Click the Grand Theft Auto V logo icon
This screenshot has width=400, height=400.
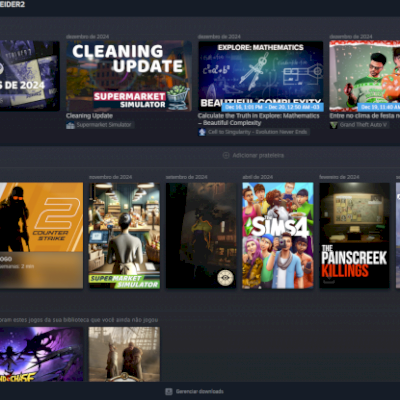tap(334, 125)
